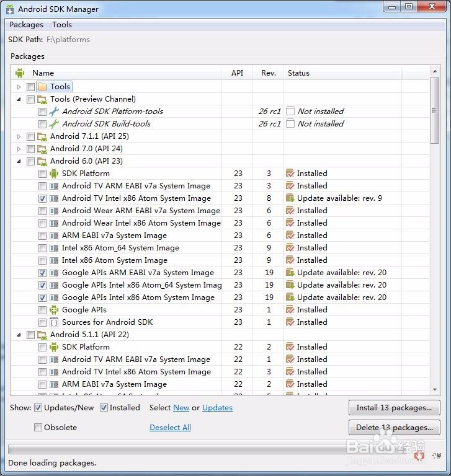Expand the Android 7.0 (API 24) node
This screenshot has height=476, width=451.
[x=19, y=149]
